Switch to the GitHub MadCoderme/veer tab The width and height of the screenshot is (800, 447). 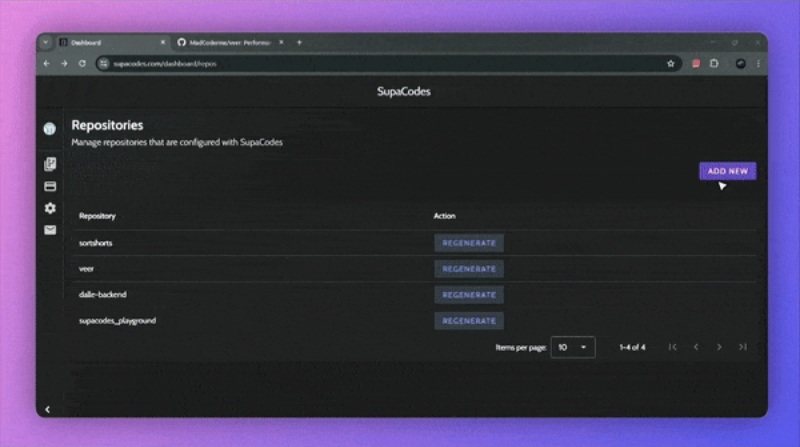(x=230, y=42)
